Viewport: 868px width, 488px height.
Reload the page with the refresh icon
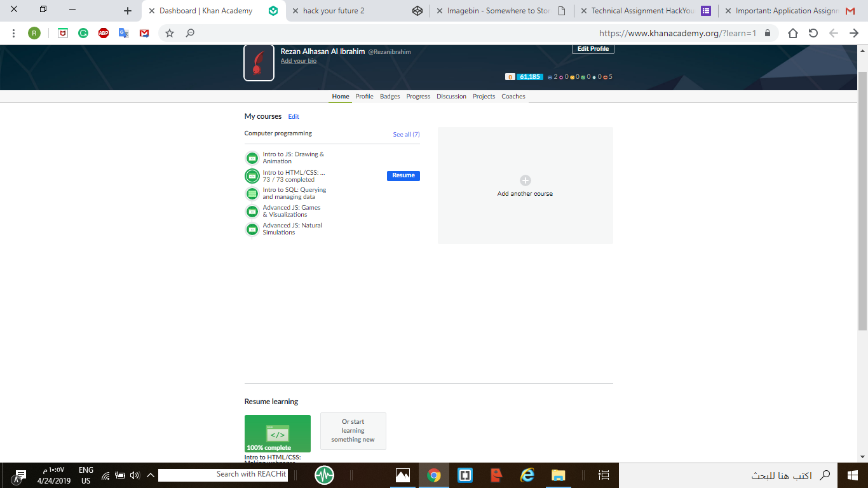pos(813,33)
